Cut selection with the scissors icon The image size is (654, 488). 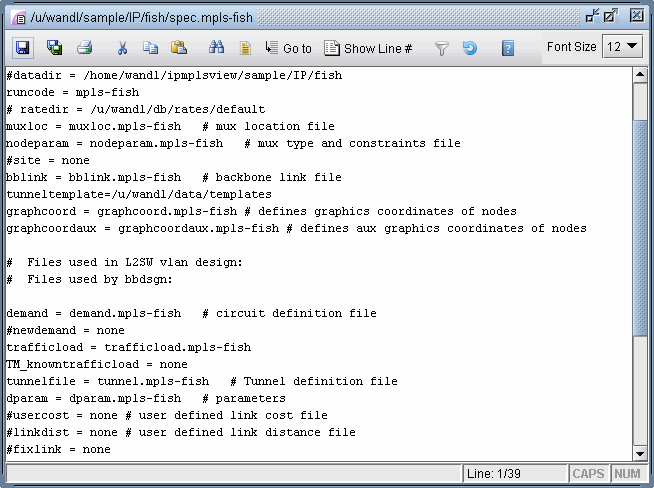[x=122, y=48]
